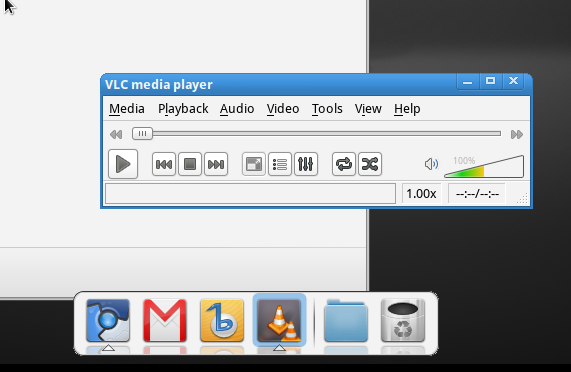Click the 1.00x playback speed label

421,194
